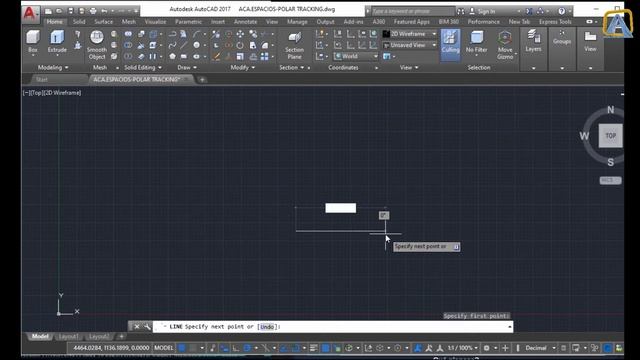Toggle Ortho mode in status bar

pyautogui.click(x=236, y=348)
